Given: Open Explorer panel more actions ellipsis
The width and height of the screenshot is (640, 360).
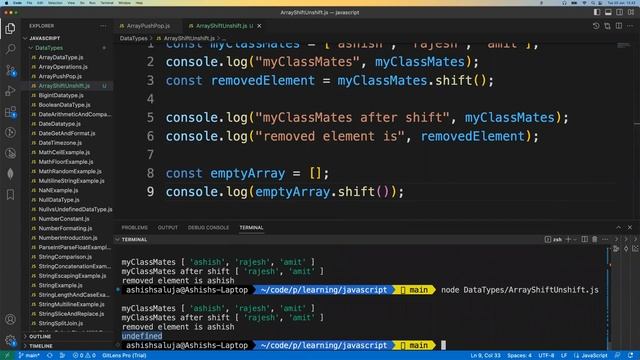Looking at the screenshot, I should [103, 26].
